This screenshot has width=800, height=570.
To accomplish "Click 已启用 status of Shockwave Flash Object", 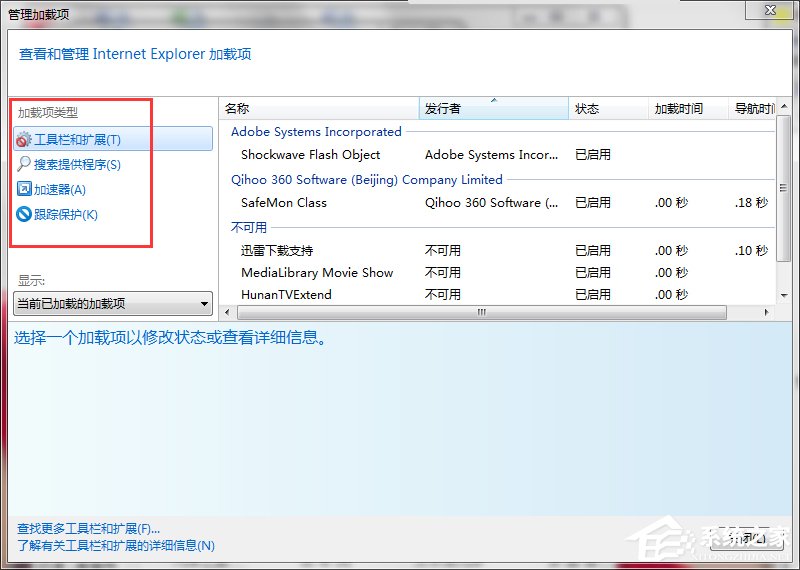I will pos(592,155).
